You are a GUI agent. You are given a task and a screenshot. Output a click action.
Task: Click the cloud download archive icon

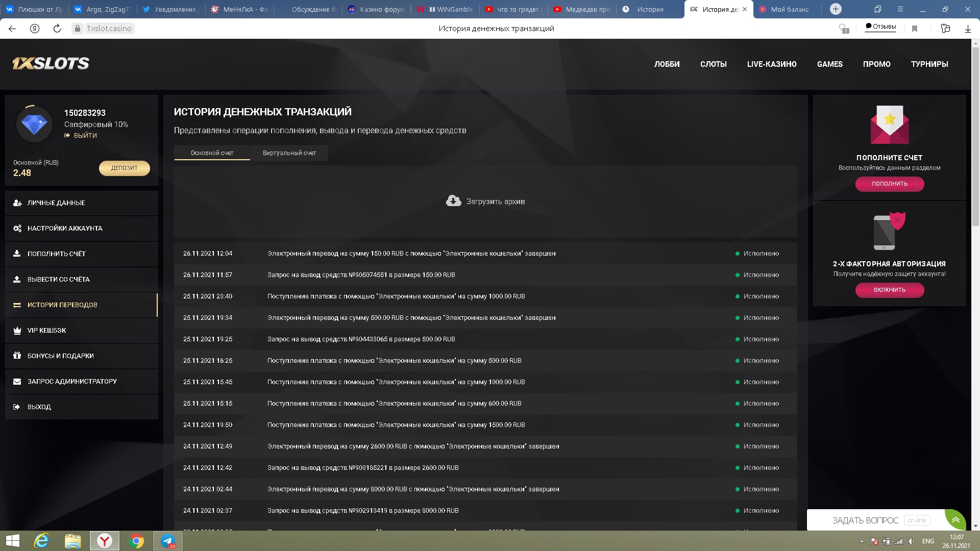(x=453, y=201)
